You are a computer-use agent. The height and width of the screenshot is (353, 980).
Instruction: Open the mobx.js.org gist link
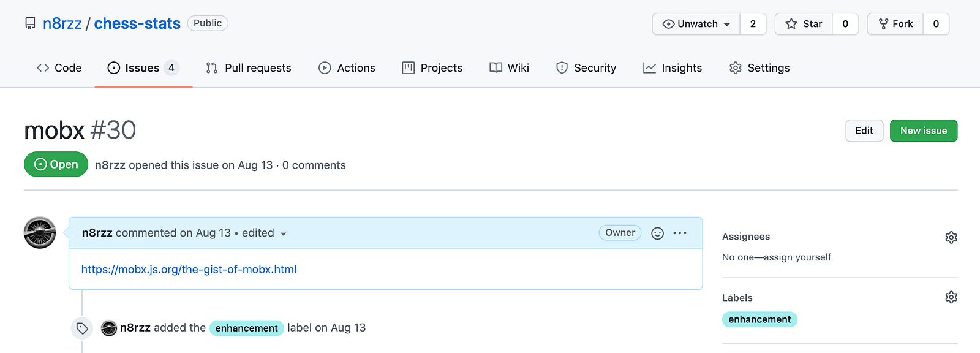point(189,270)
